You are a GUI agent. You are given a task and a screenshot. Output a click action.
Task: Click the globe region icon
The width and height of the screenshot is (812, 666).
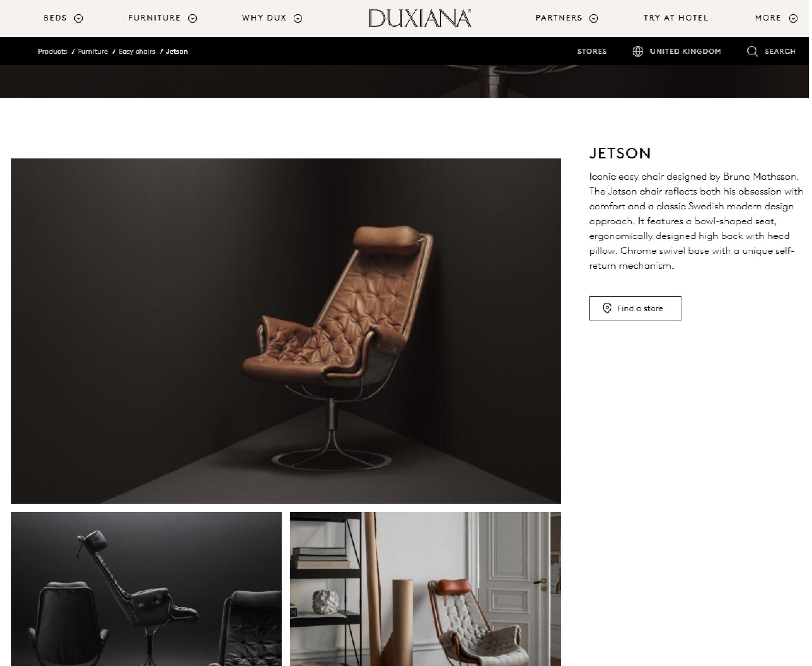click(x=638, y=51)
